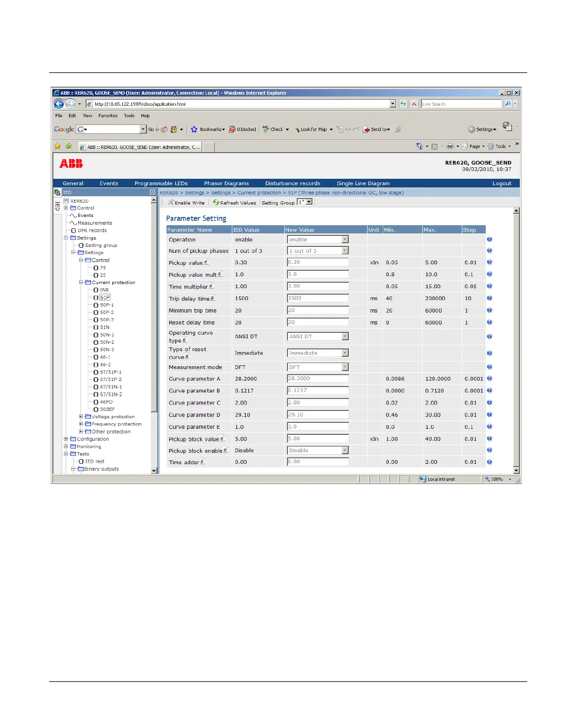Image resolution: width=563 pixels, height=728 pixels.
Task: Select DFR records in the tree
Action: point(92,230)
